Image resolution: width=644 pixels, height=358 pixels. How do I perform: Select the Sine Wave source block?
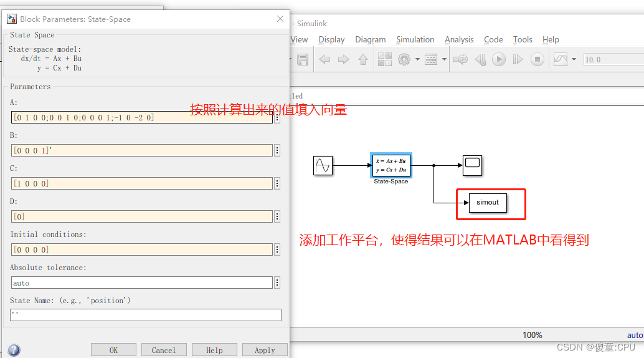tap(323, 165)
